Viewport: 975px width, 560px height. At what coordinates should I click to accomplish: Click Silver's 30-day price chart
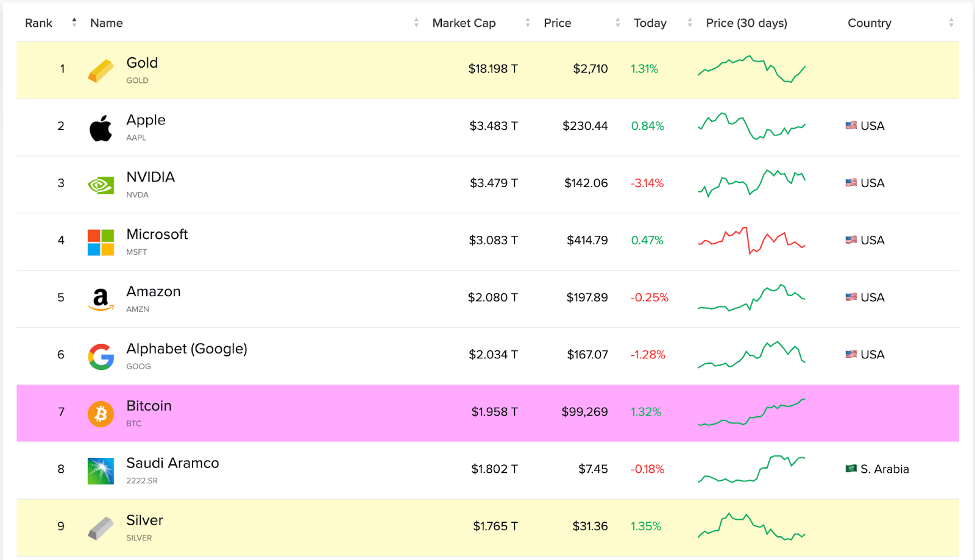(x=751, y=526)
